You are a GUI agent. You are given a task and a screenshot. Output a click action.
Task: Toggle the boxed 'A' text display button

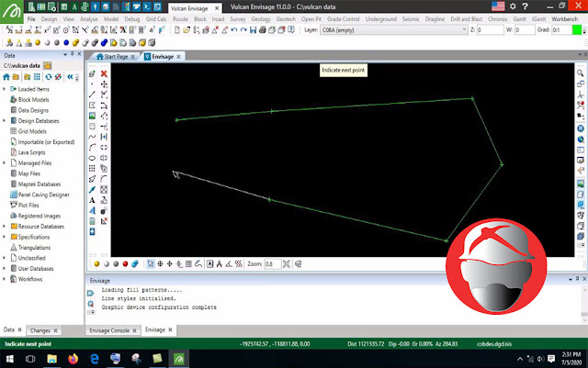coord(210,264)
